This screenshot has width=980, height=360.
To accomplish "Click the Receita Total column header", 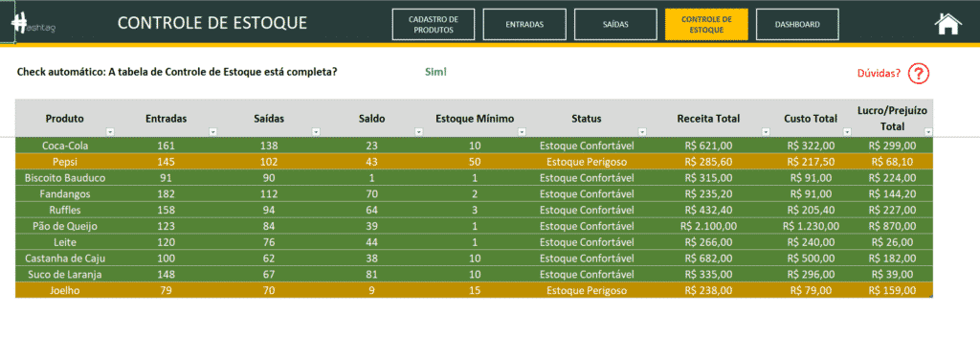I will click(x=708, y=119).
